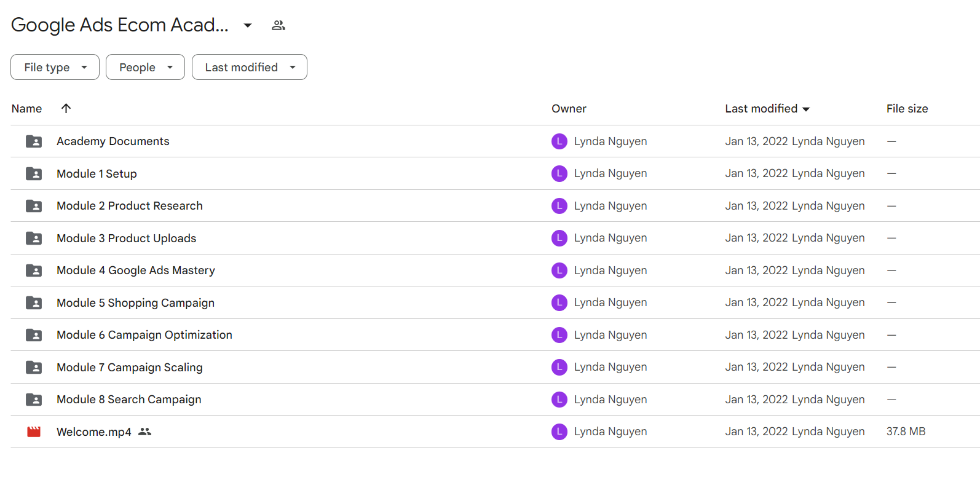The height and width of the screenshot is (493, 980).
Task: Click the Owner column header
Action: (x=569, y=109)
